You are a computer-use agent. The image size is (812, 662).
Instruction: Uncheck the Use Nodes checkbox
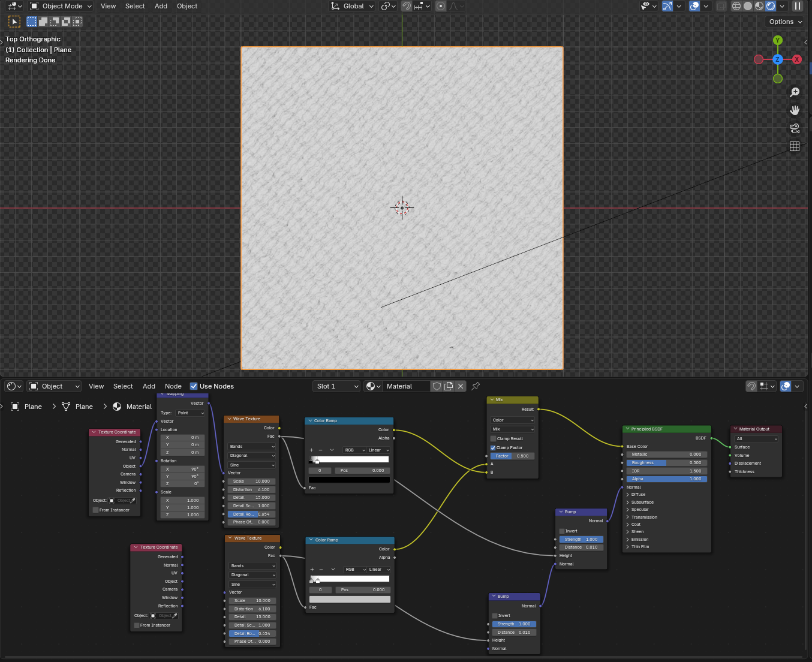click(194, 386)
